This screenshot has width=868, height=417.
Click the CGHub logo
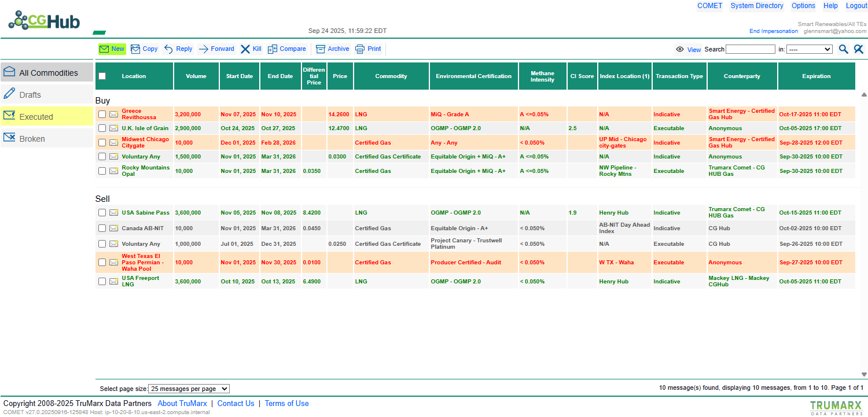tap(44, 20)
